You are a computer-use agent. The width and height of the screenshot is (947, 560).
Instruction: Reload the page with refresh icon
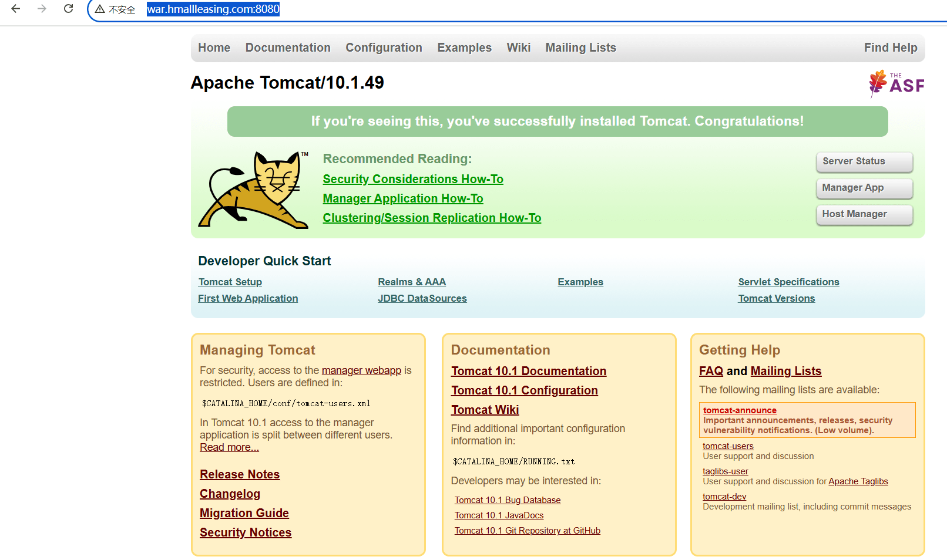69,9
